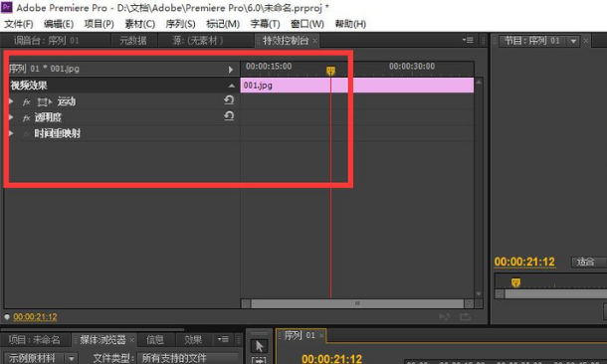The width and height of the screenshot is (607, 364).
Task: Click the effect controls playhead marker
Action: coord(330,71)
